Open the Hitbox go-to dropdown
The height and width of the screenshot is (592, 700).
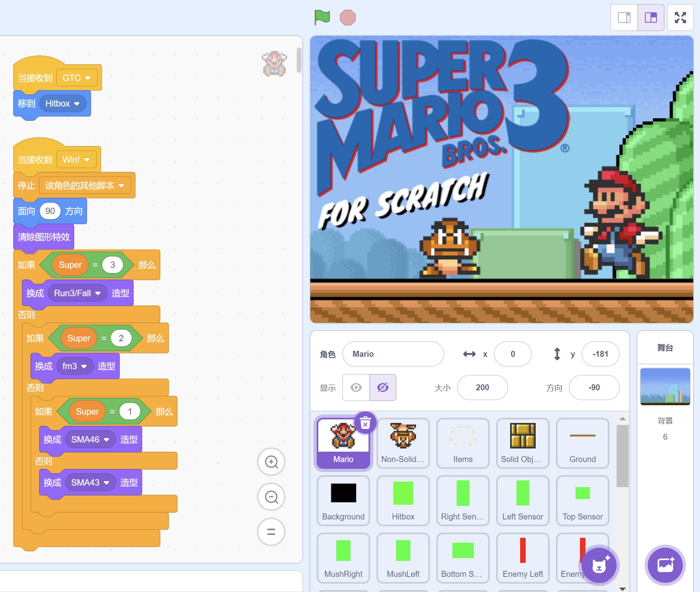pos(63,104)
